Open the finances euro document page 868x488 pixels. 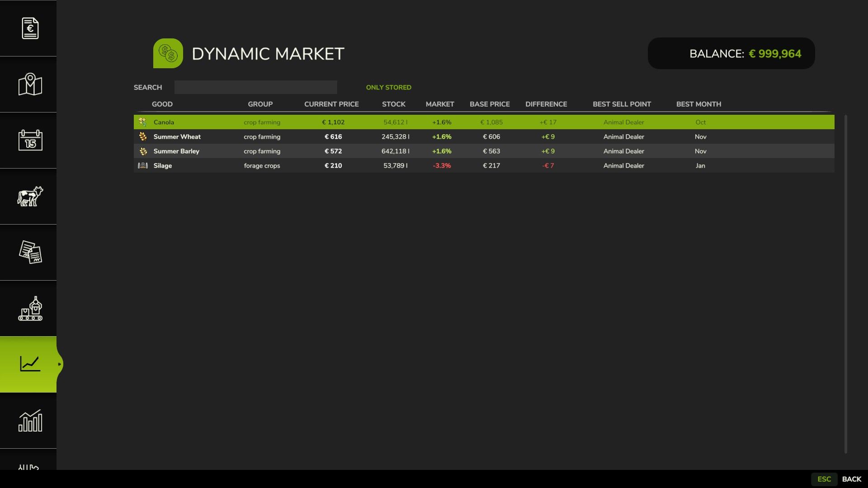pos(30,28)
